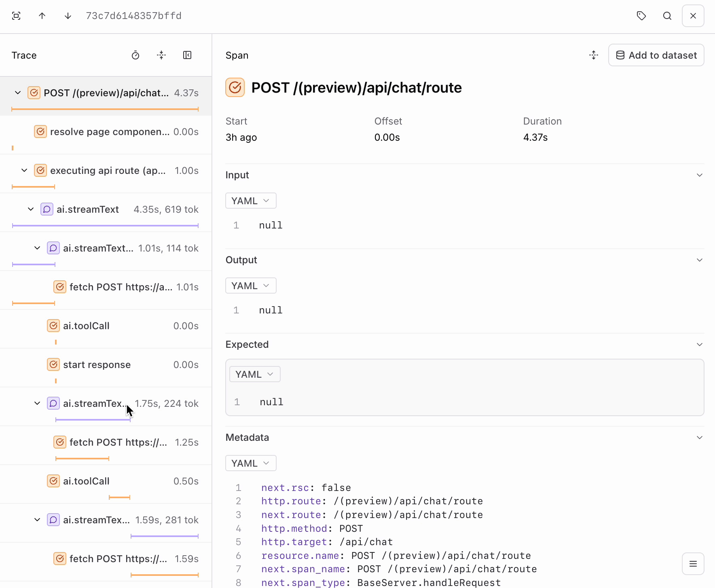Collapse the Trace sidebar with the panel icon
The image size is (715, 588).
click(x=187, y=55)
